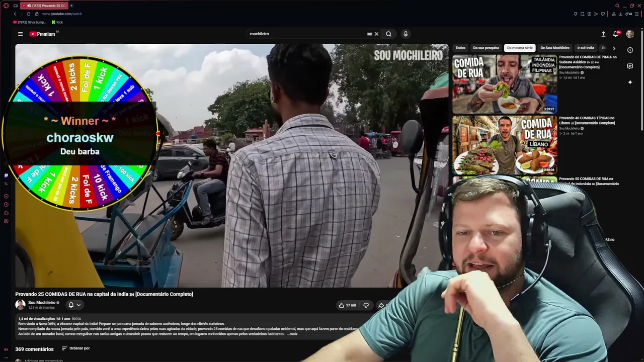644x362 pixels.
Task: Go back in browser history
Action: click(x=15, y=14)
